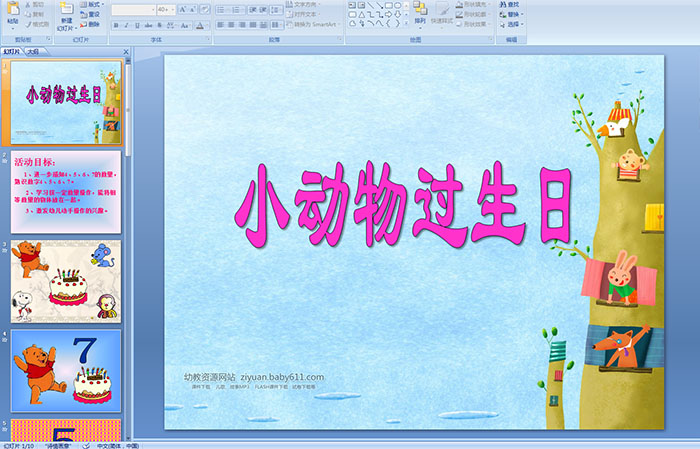Pick the oval shape
This screenshot has width=700, height=449.
[397, 5]
